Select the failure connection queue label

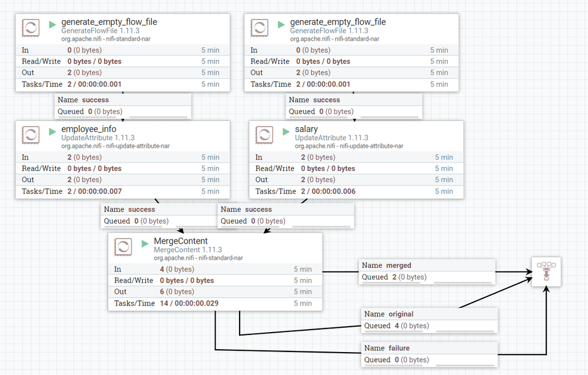(430, 354)
